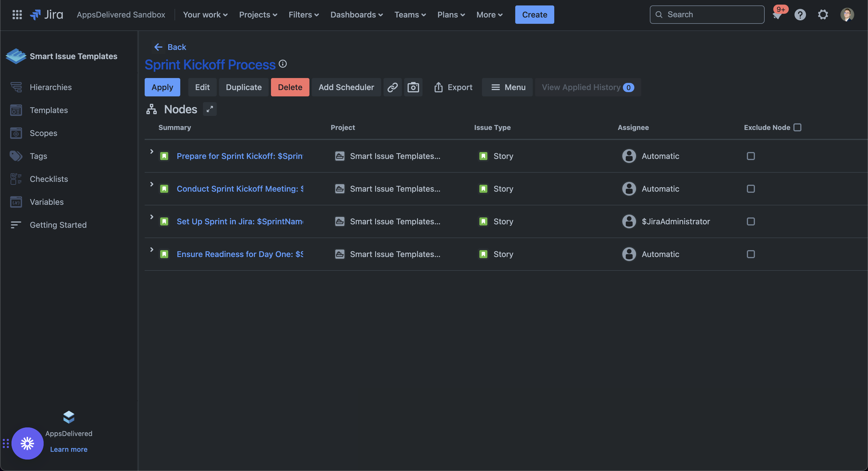Image resolution: width=868 pixels, height=471 pixels.
Task: Click the help question mark icon
Action: click(800, 14)
